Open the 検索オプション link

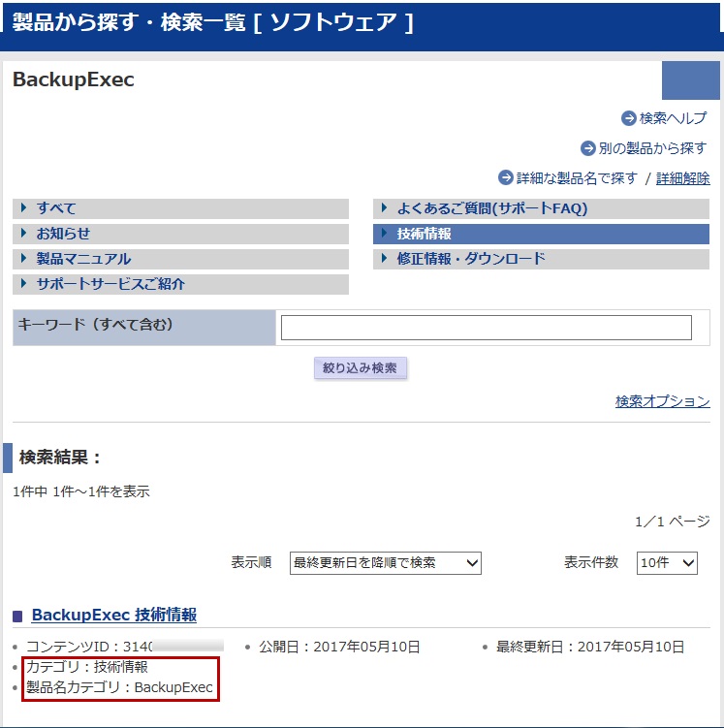663,401
